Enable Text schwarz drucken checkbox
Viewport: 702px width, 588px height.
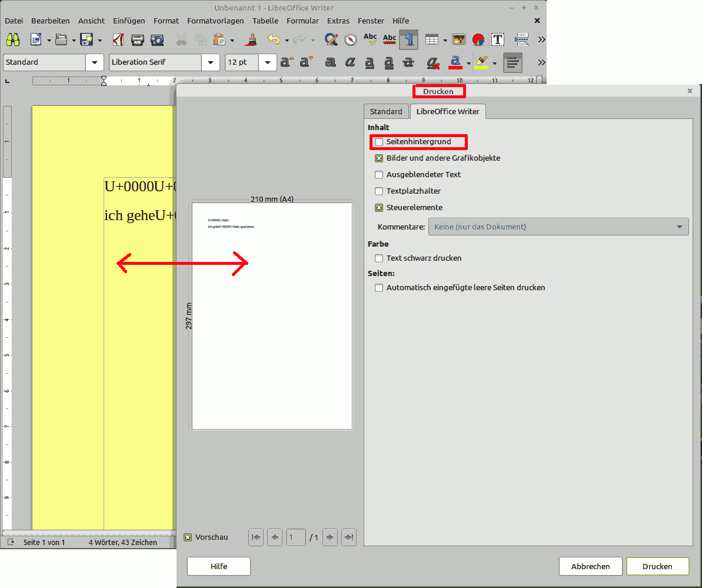point(379,259)
